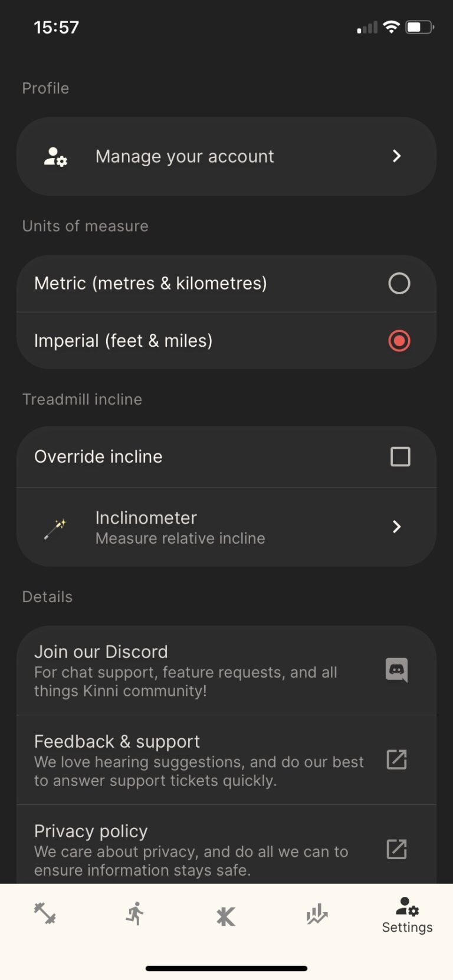Expand Manage your account with the chevron
Image resolution: width=453 pixels, height=980 pixels.
point(397,156)
